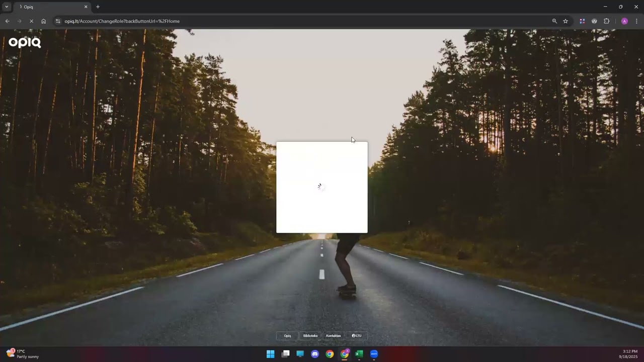
Task: Open the Extensions puzzle menu
Action: (606, 21)
